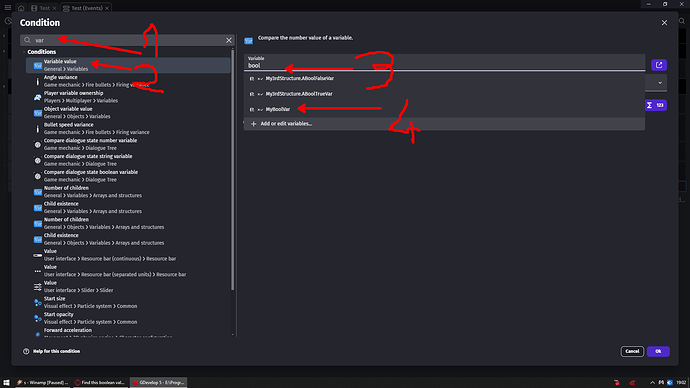The width and height of the screenshot is (690, 388).
Task: Select Number of children under Objects > Variables
Action: 128,223
